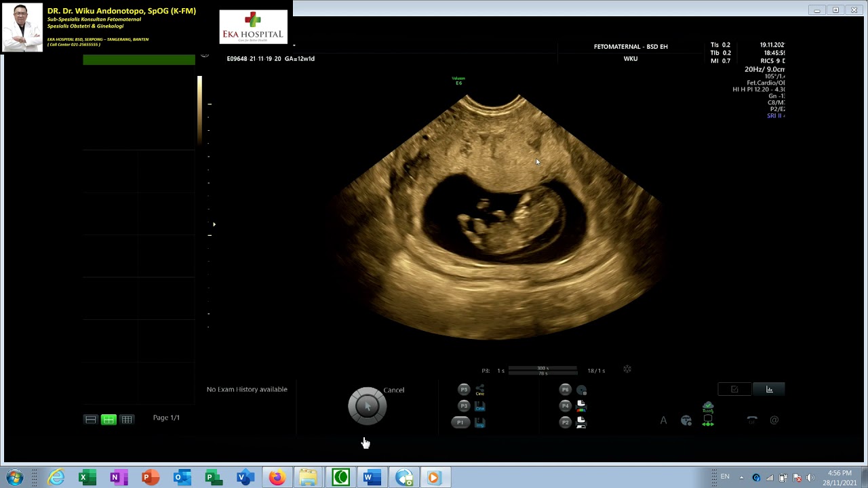The height and width of the screenshot is (488, 868).
Task: Click the printer icon beside P2
Action: pos(581,422)
